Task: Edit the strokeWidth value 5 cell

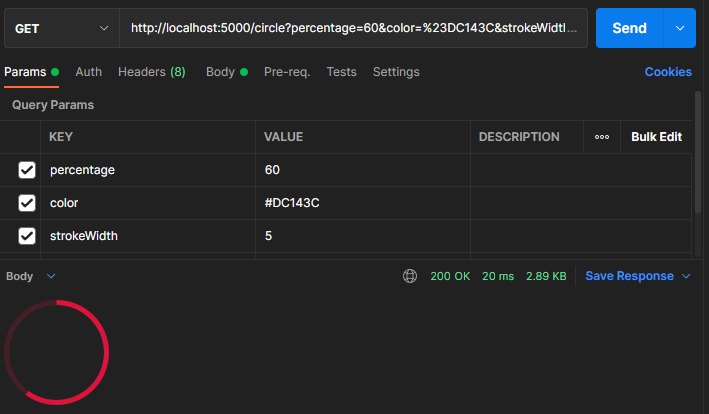Action: [363, 236]
